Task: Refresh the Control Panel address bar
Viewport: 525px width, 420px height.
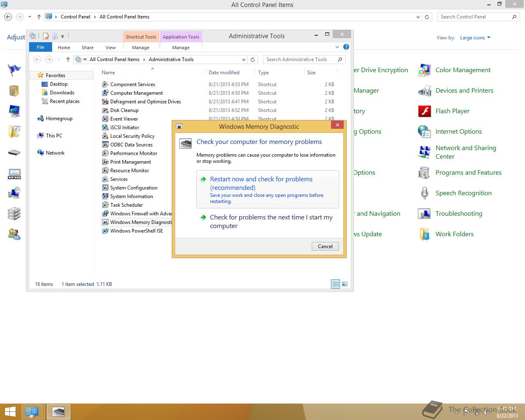Action: click(427, 17)
